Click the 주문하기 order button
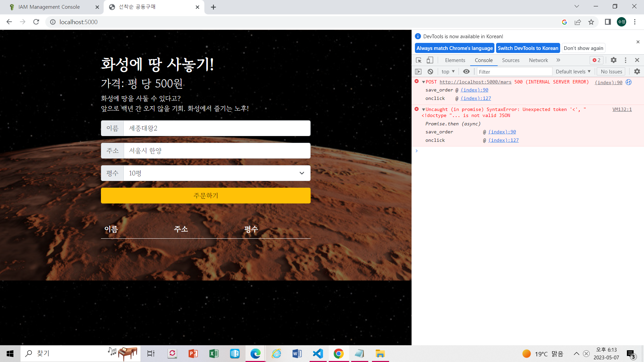The width and height of the screenshot is (644, 362). [x=206, y=196]
